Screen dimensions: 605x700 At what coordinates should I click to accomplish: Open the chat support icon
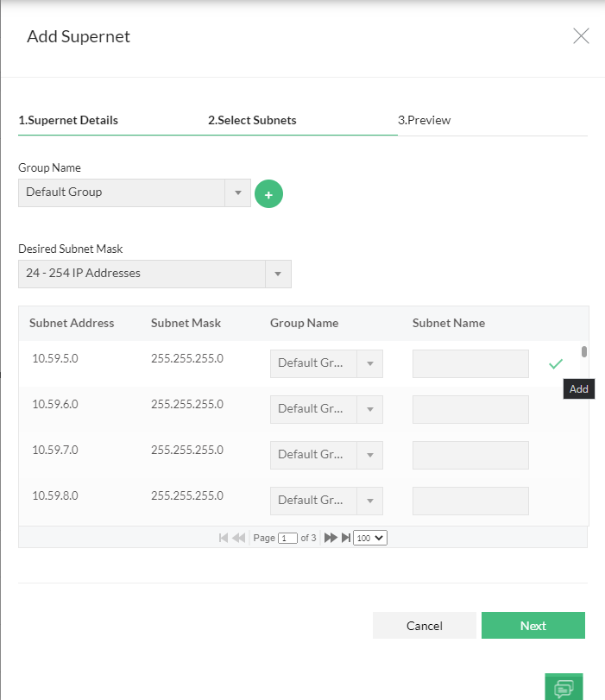coord(564,687)
